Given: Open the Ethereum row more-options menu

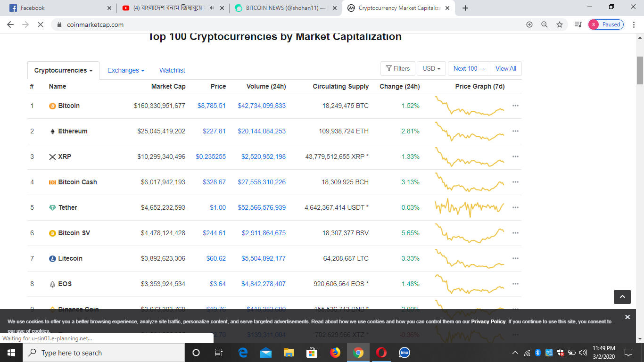Looking at the screenshot, I should click(515, 132).
